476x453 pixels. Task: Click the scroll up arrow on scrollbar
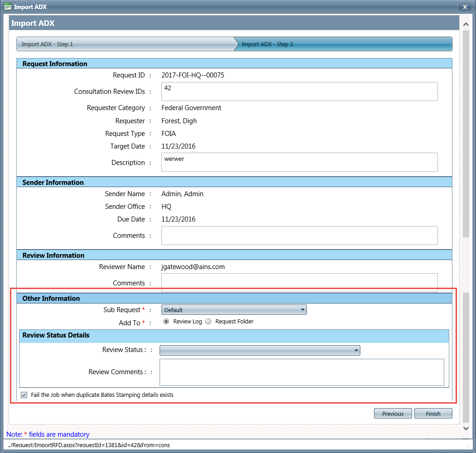click(466, 24)
